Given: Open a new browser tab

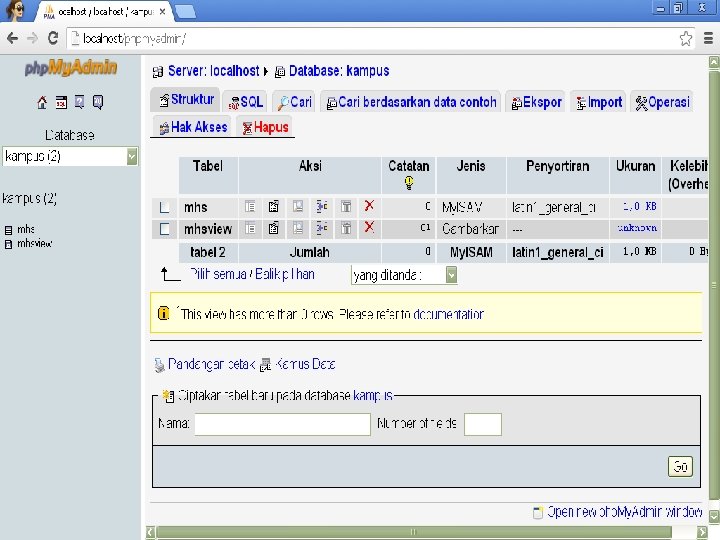Looking at the screenshot, I should click(186, 12).
